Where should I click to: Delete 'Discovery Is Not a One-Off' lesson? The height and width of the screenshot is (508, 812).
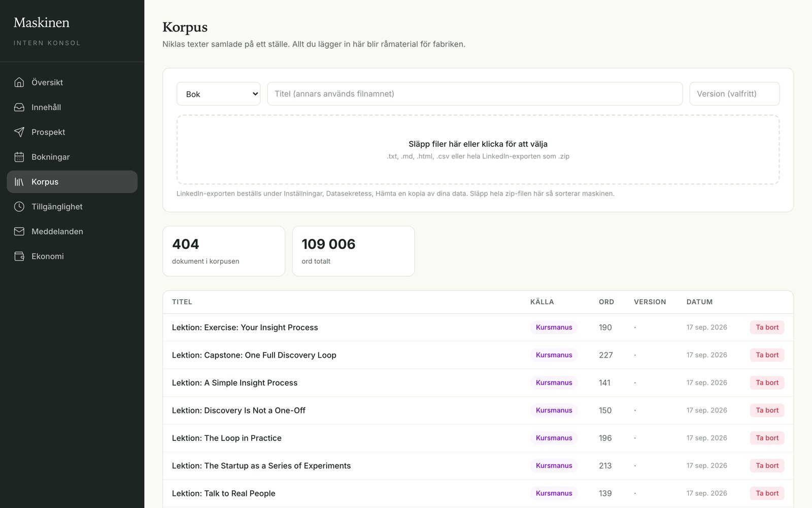point(767,410)
